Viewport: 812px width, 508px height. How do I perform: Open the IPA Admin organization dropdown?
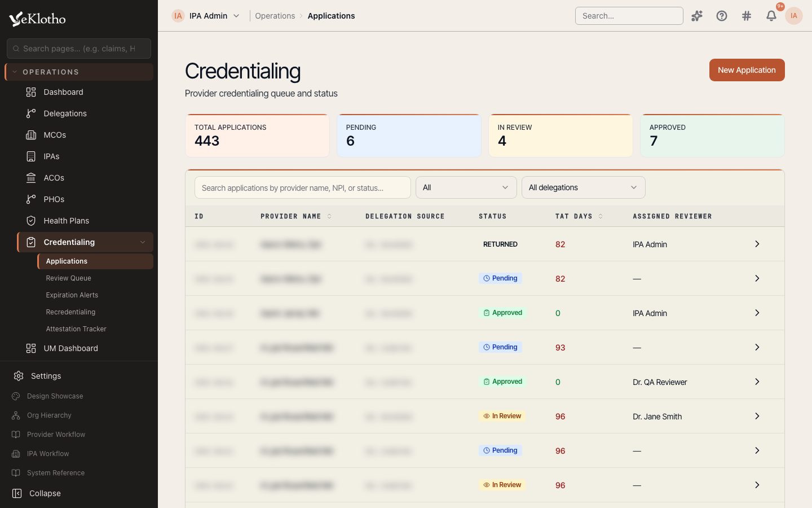(x=206, y=16)
